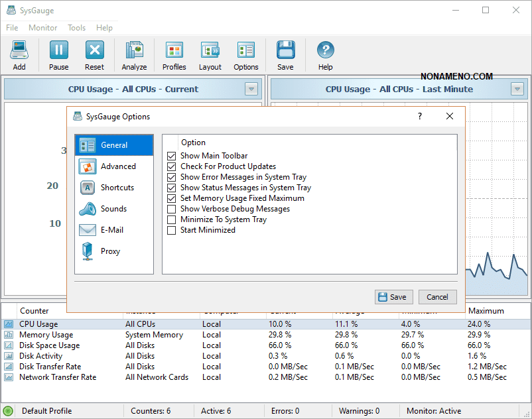Open the Tools menu

coord(76,28)
